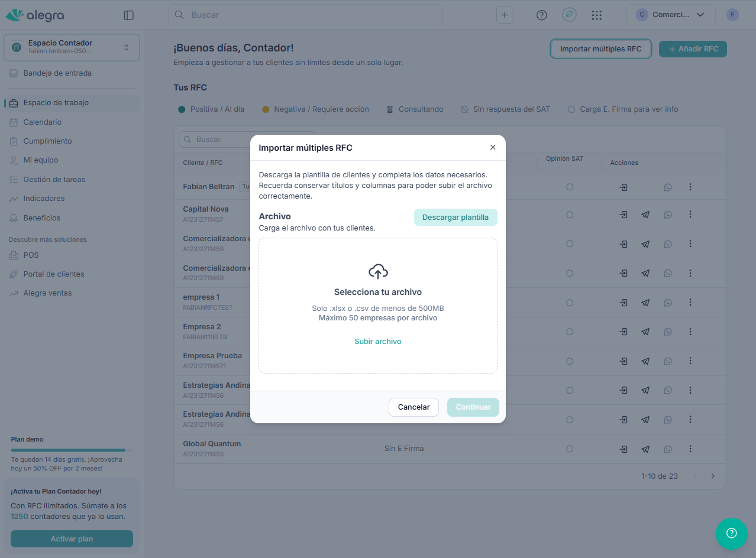Go to Gestión de tareas

click(x=54, y=180)
